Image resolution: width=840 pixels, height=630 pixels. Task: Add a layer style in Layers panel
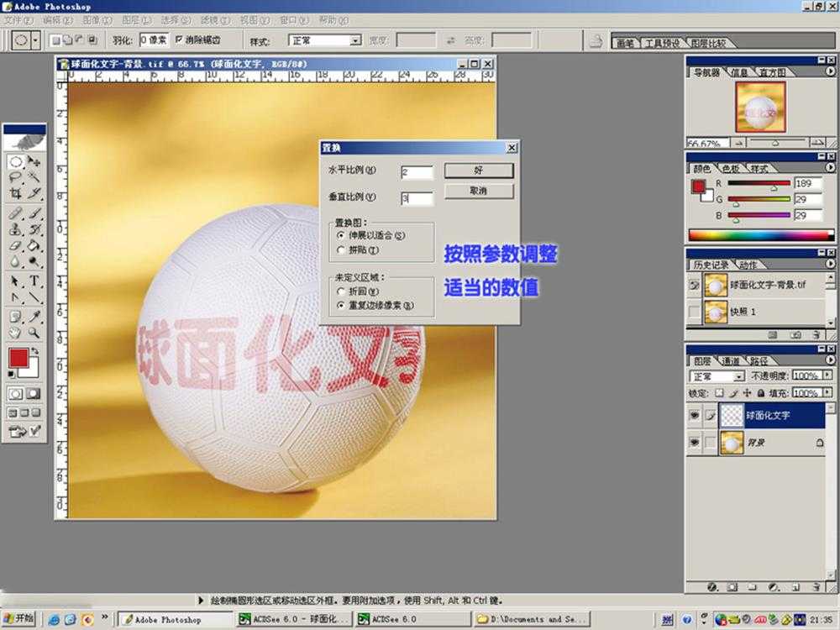[x=712, y=587]
